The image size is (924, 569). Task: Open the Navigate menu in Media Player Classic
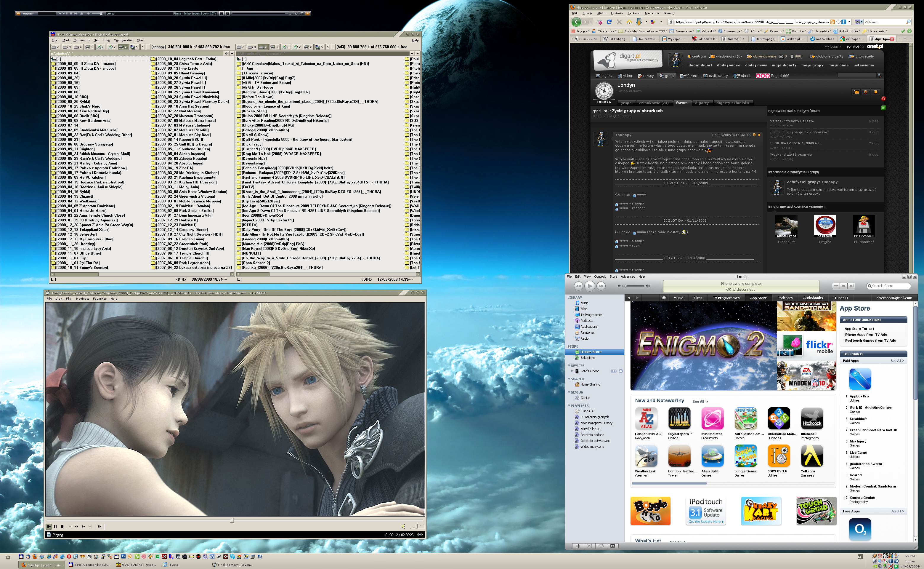[83, 299]
